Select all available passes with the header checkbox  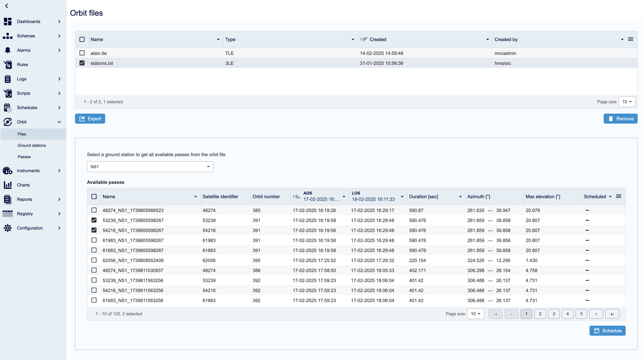pos(94,197)
